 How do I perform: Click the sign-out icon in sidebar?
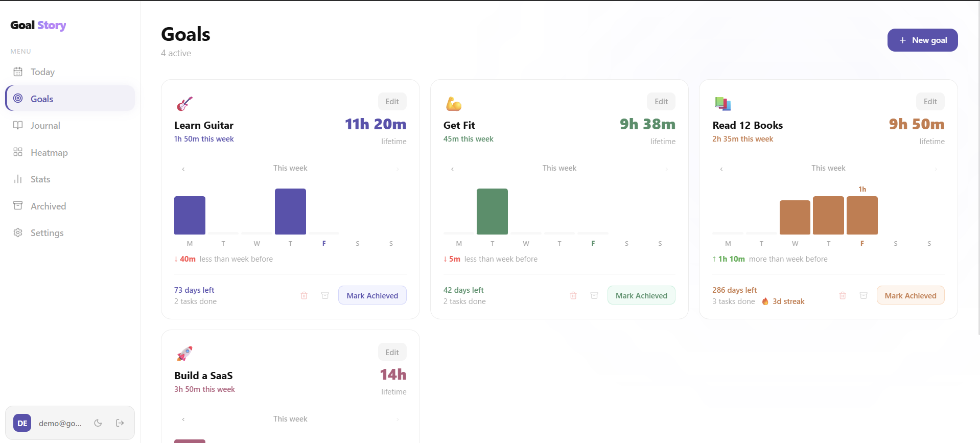120,423
